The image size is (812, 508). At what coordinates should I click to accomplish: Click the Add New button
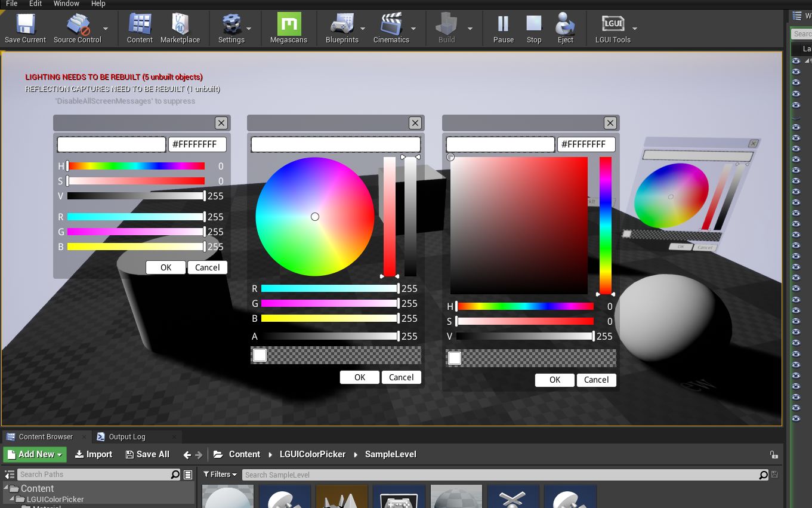[35, 454]
